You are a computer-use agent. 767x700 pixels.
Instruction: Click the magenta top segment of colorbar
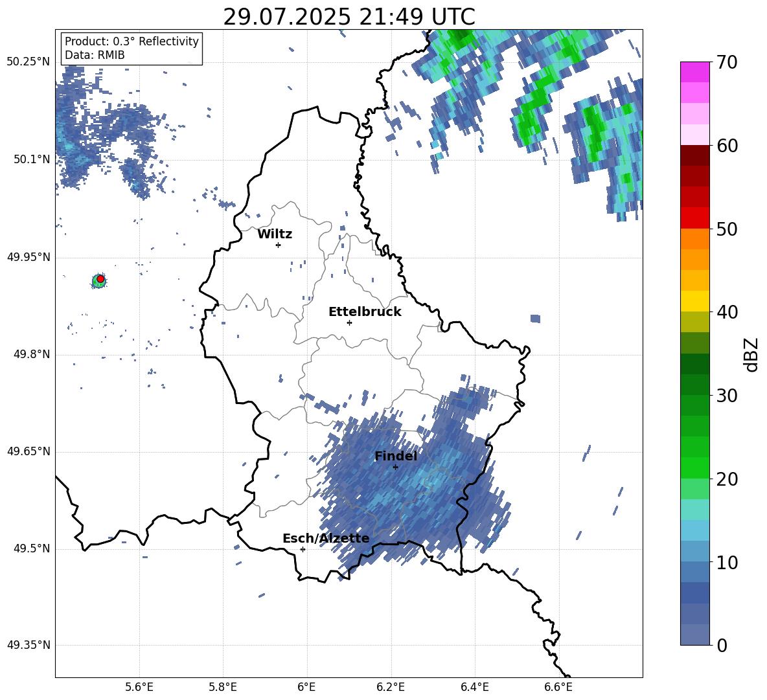[694, 72]
